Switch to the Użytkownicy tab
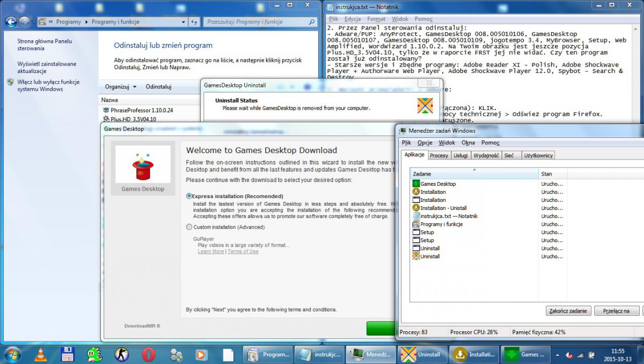Screen dimensions: 644x364 point(538,155)
